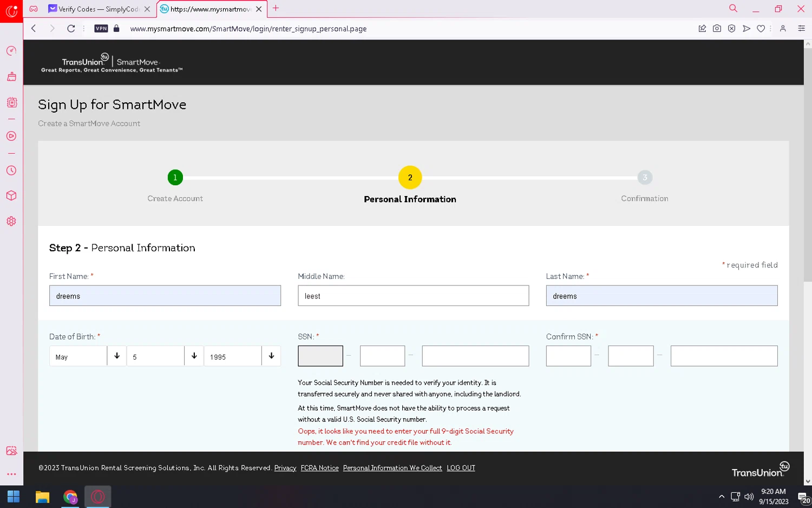Open the snapshot camera icon in address bar
Viewport: 812px width, 508px height.
point(717,29)
